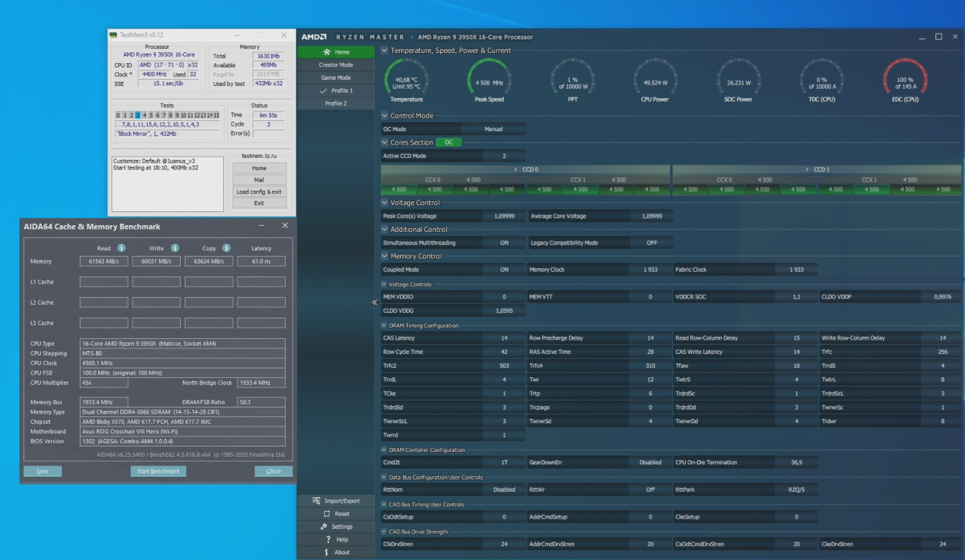Collapse the Cores Section
Screen dimensions: 965x560
[x=384, y=142]
